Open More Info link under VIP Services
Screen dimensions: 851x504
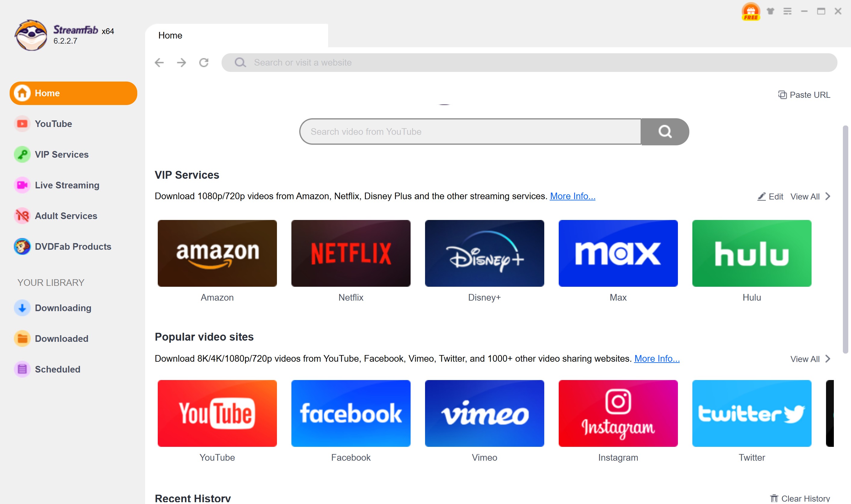coord(573,196)
